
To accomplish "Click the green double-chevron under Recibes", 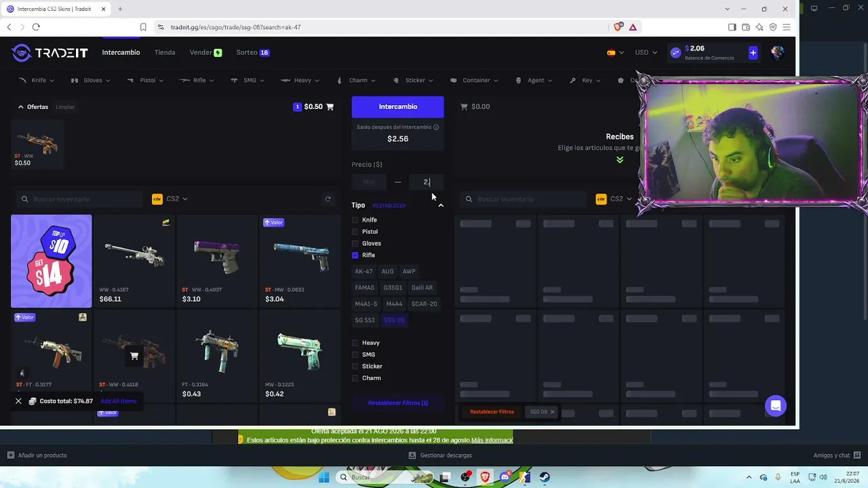I will click(620, 160).
